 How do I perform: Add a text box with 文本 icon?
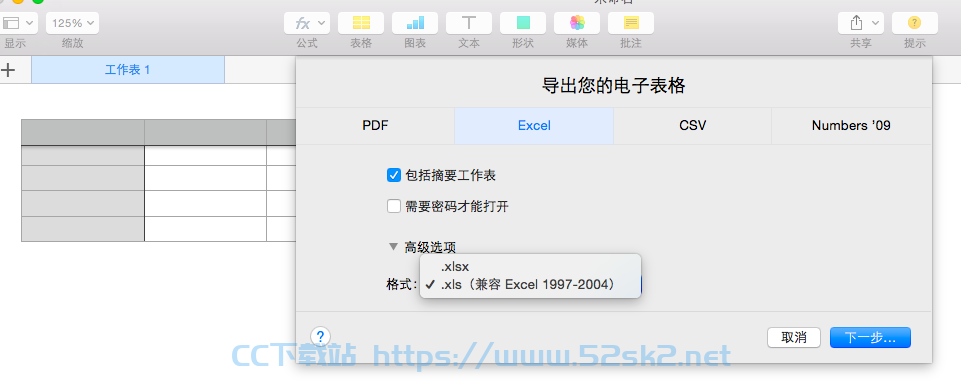469,23
